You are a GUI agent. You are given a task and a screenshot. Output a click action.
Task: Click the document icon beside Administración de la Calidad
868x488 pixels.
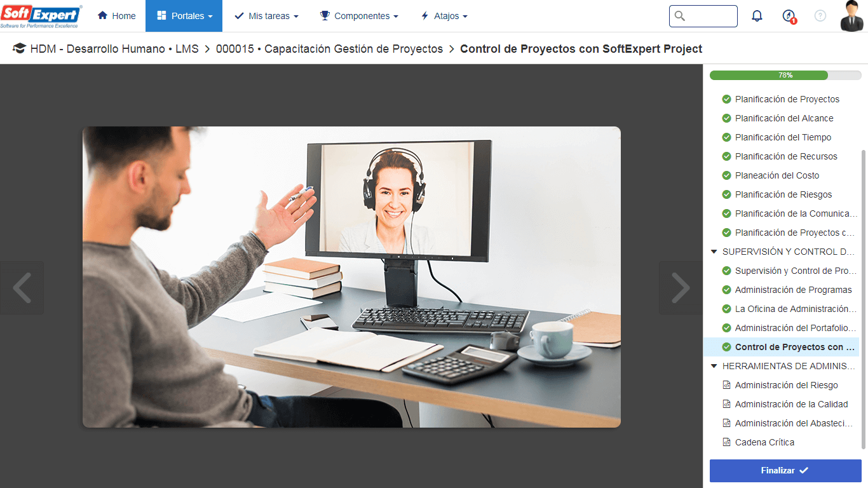point(727,404)
